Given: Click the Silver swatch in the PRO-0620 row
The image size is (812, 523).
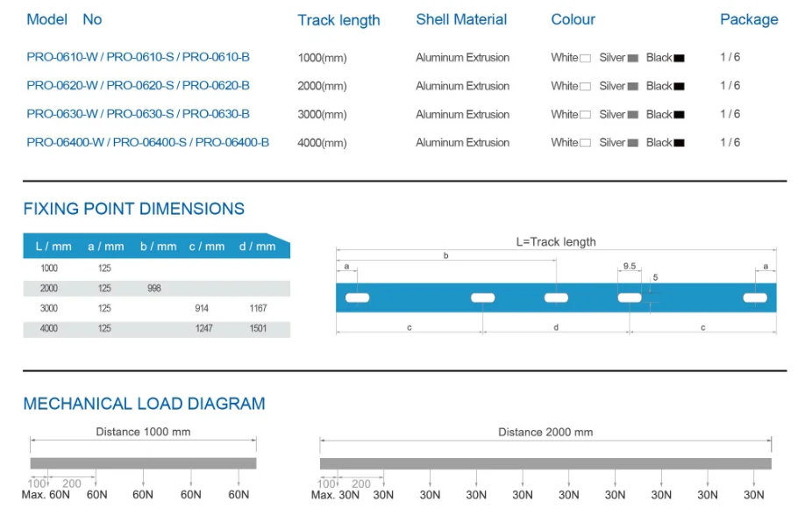Looking at the screenshot, I should tap(633, 87).
